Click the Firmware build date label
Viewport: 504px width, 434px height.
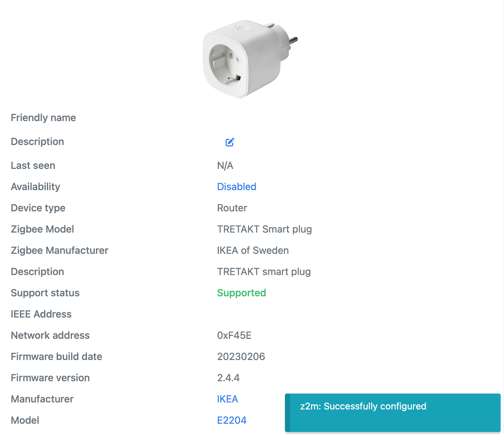(x=57, y=356)
